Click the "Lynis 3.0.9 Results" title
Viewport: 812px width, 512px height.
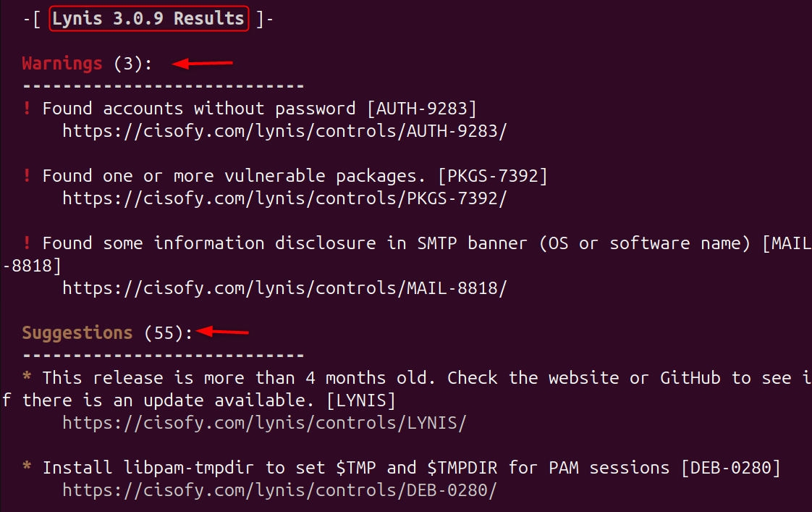click(x=148, y=19)
